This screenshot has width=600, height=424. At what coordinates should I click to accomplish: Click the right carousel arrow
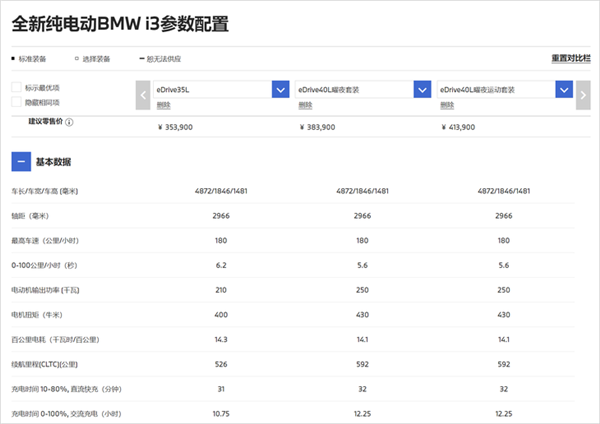(583, 94)
